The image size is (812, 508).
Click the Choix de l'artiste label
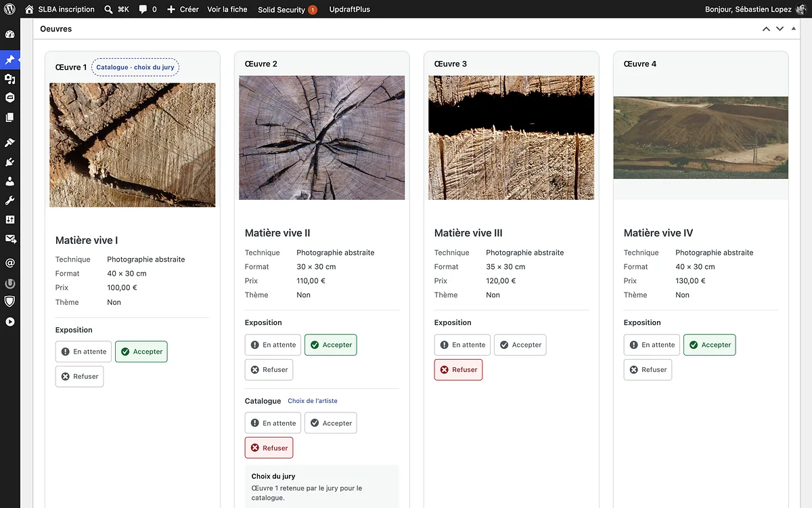(x=313, y=401)
